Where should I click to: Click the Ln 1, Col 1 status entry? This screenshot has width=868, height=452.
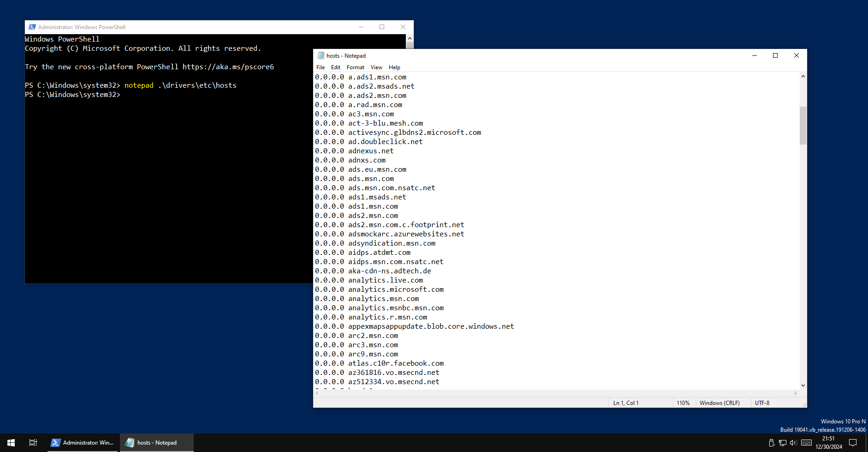pos(626,403)
